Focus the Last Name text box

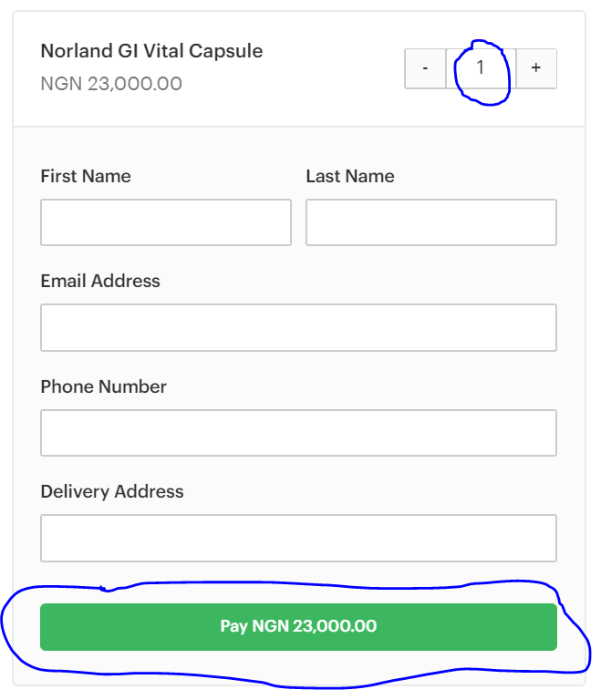click(431, 222)
